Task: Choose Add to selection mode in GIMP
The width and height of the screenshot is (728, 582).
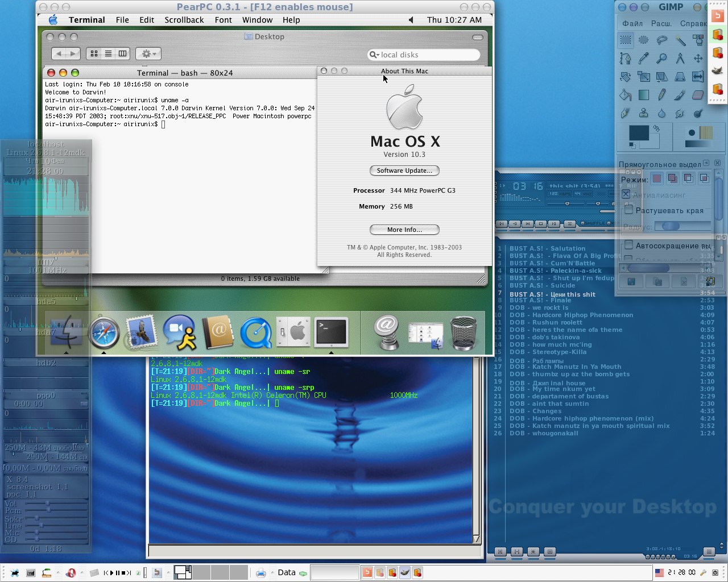Action: [673, 178]
